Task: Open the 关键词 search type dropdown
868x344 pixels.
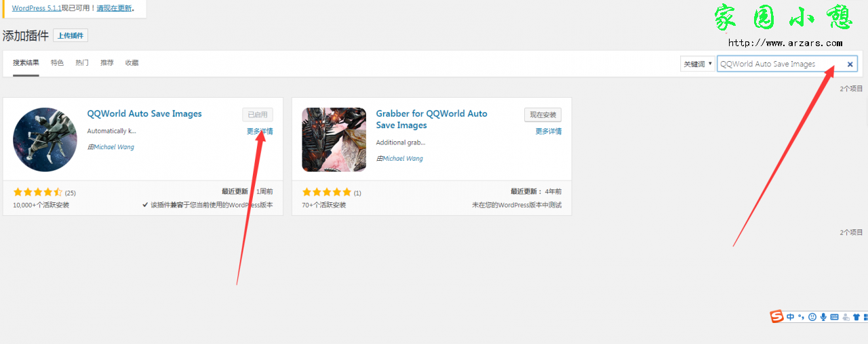Action: [x=698, y=64]
